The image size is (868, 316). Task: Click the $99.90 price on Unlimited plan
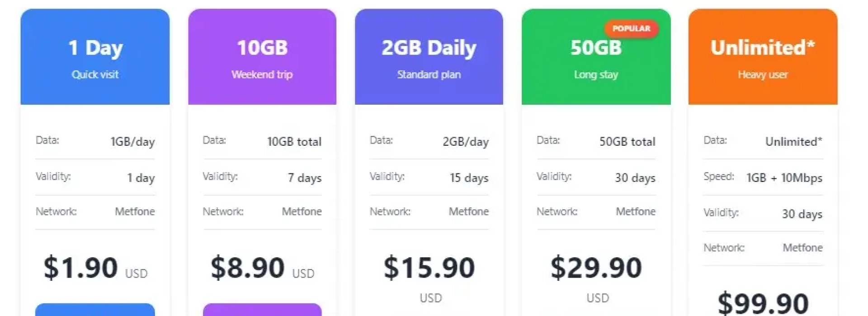click(x=763, y=302)
